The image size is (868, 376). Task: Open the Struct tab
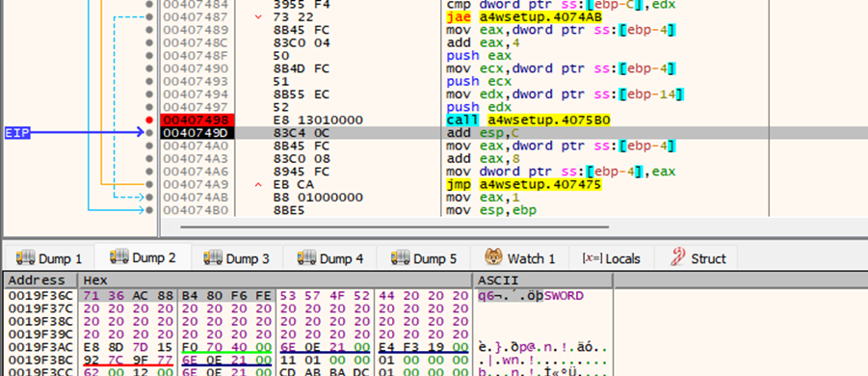[x=697, y=258]
